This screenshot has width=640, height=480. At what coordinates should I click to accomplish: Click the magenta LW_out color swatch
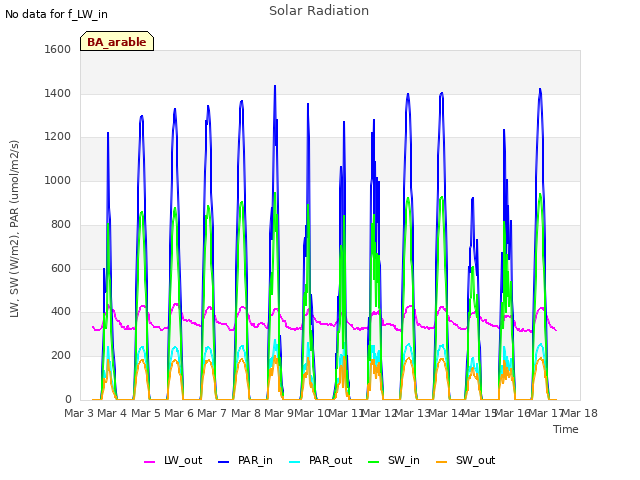149,462
